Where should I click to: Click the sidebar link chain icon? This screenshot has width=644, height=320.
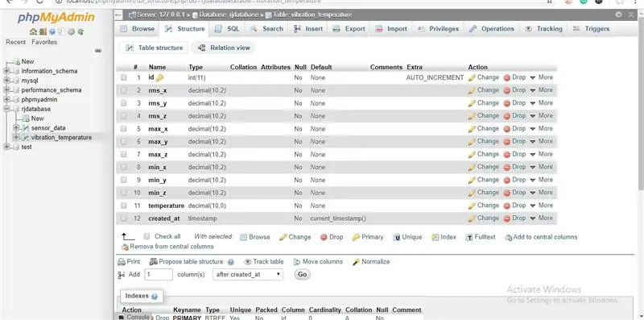point(97,51)
